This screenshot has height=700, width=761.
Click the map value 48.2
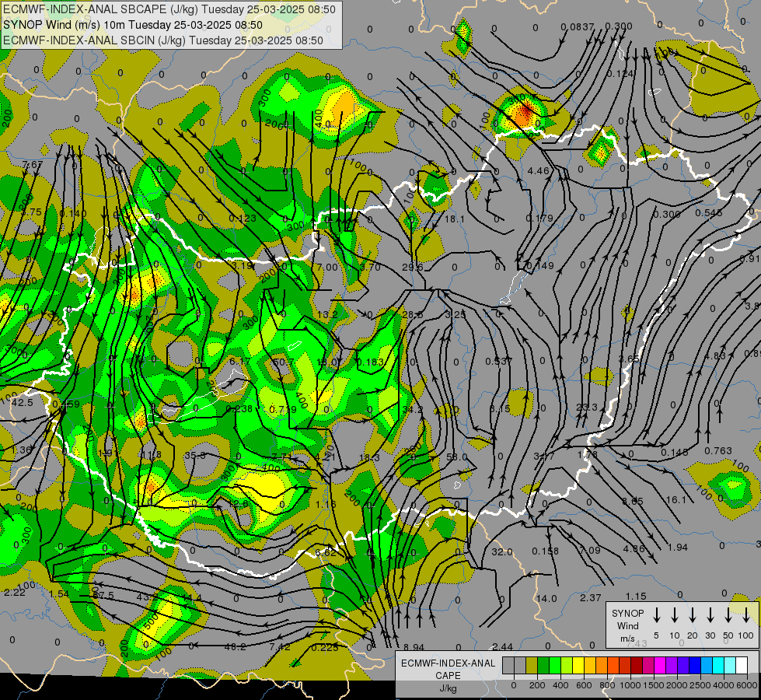[x=236, y=647]
